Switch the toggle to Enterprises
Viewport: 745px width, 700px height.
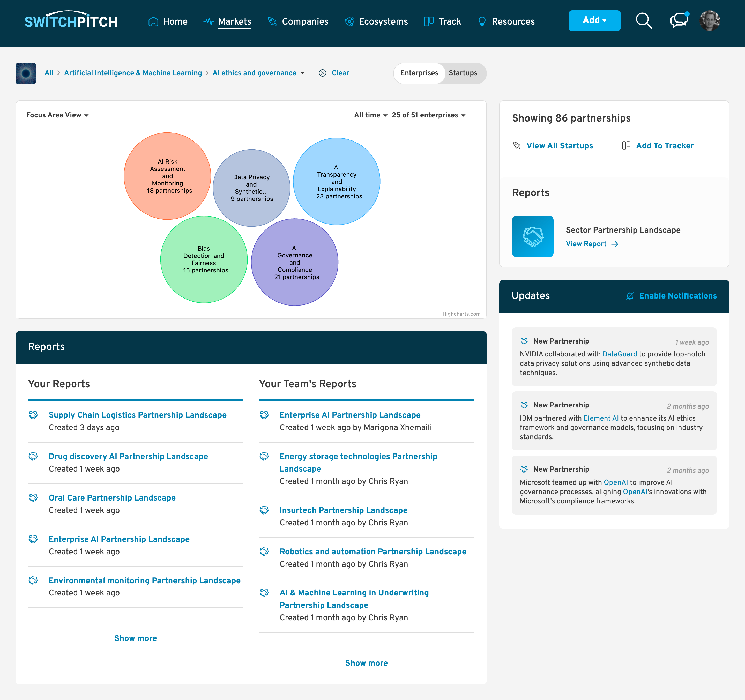(x=419, y=73)
